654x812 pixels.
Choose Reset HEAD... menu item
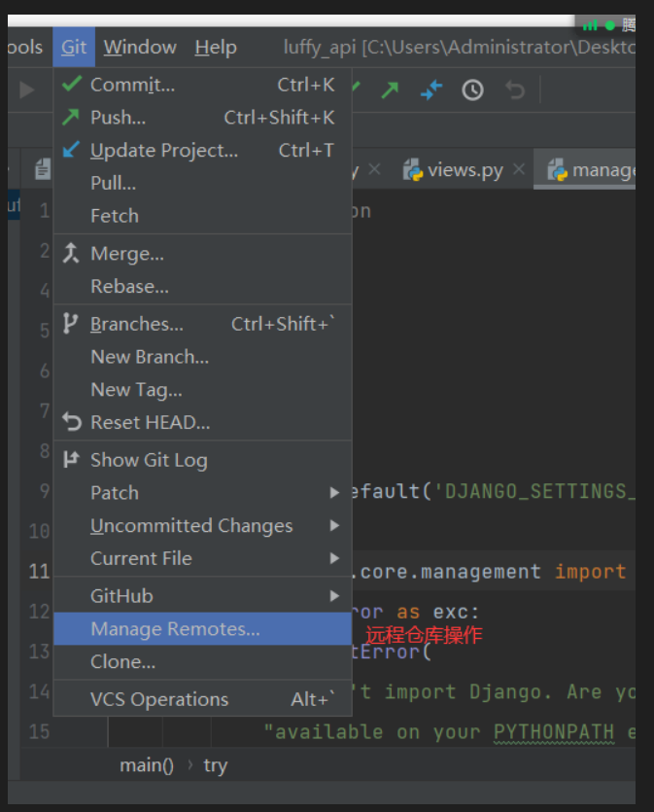point(150,423)
